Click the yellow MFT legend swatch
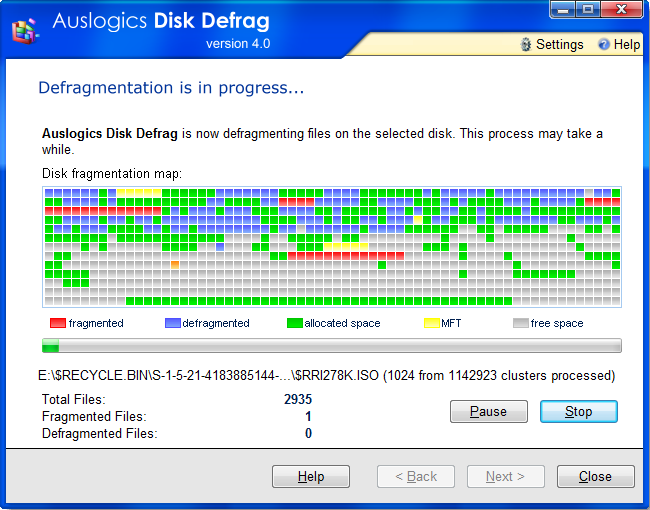This screenshot has width=650, height=510. [432, 323]
